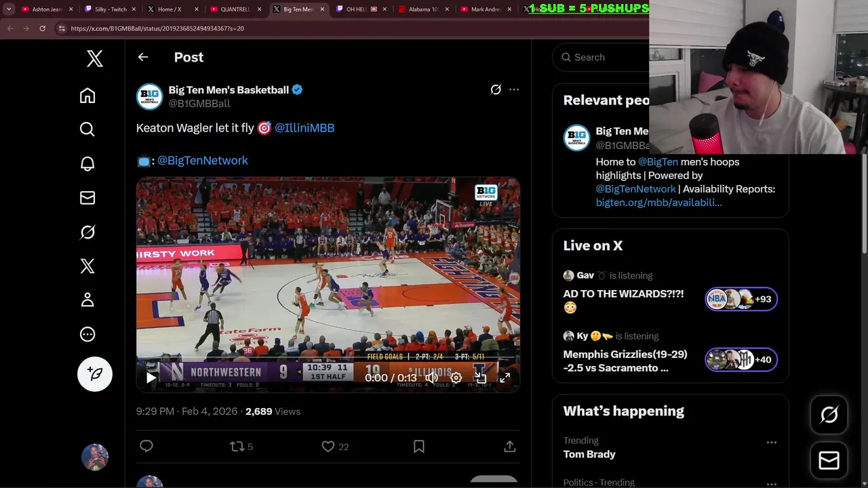Screen dimensions: 868x488
Task: Open video settings gear
Action: [x=456, y=378]
